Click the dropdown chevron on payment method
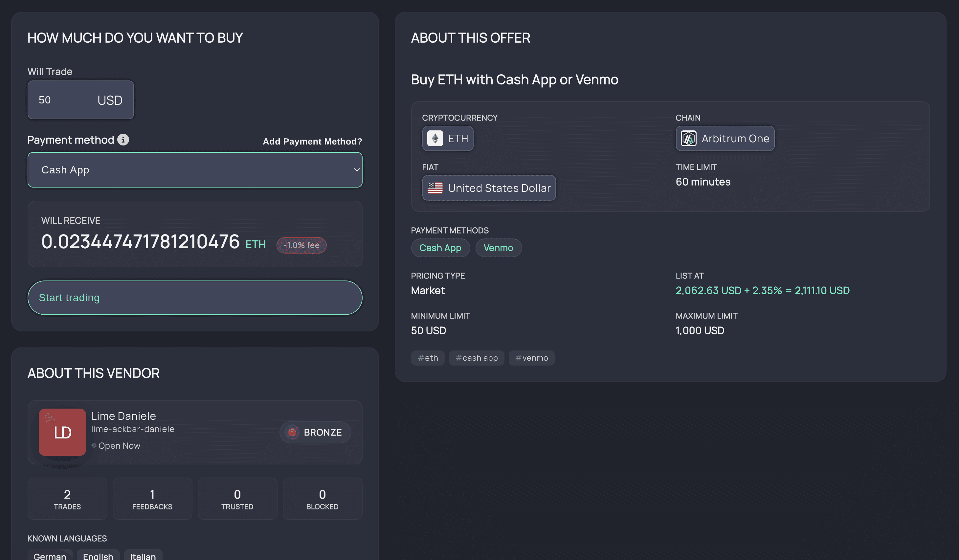This screenshot has height=560, width=959. [x=357, y=170]
